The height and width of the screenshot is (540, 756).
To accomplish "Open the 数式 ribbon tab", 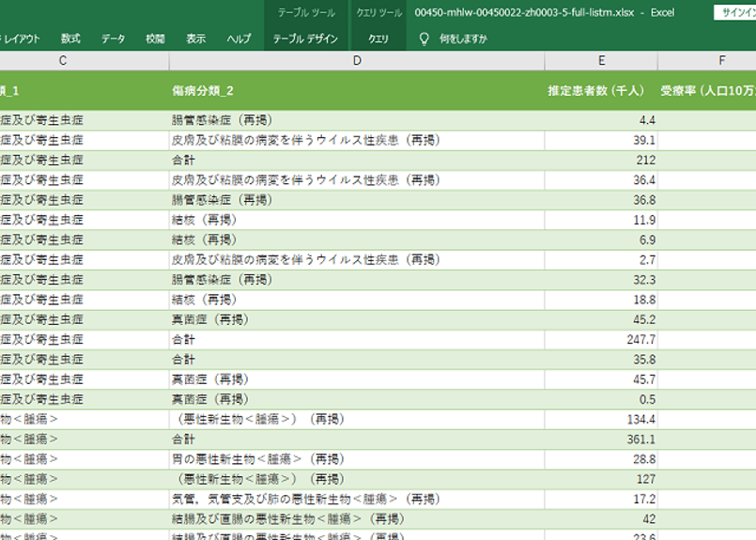I will [70, 39].
